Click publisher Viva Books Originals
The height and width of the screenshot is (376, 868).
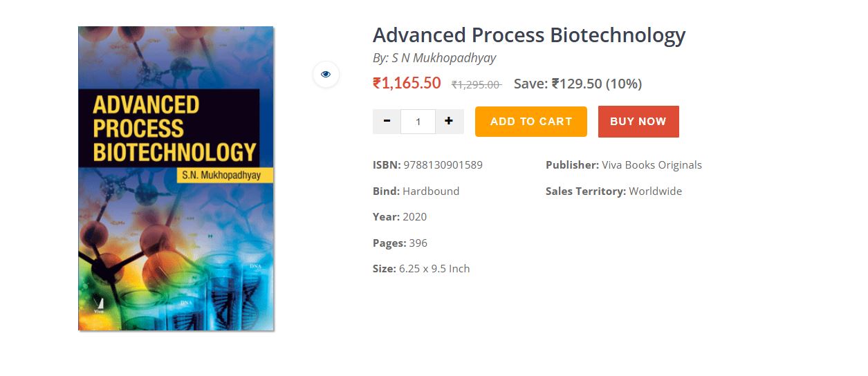[x=652, y=165]
